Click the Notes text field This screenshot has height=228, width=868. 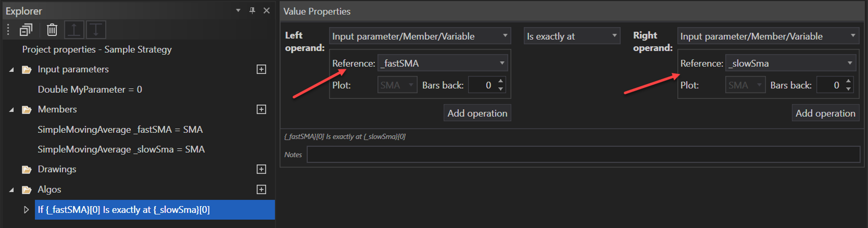[583, 155]
